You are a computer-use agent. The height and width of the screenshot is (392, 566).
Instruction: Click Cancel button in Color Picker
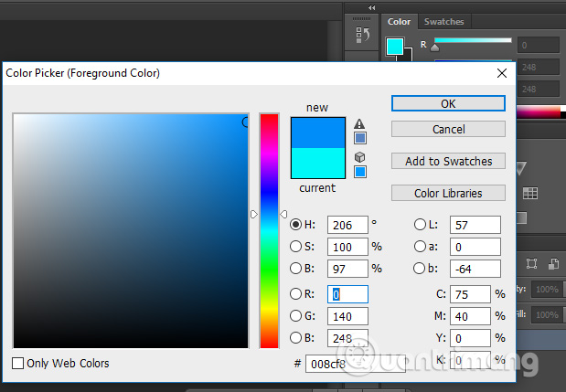point(448,129)
